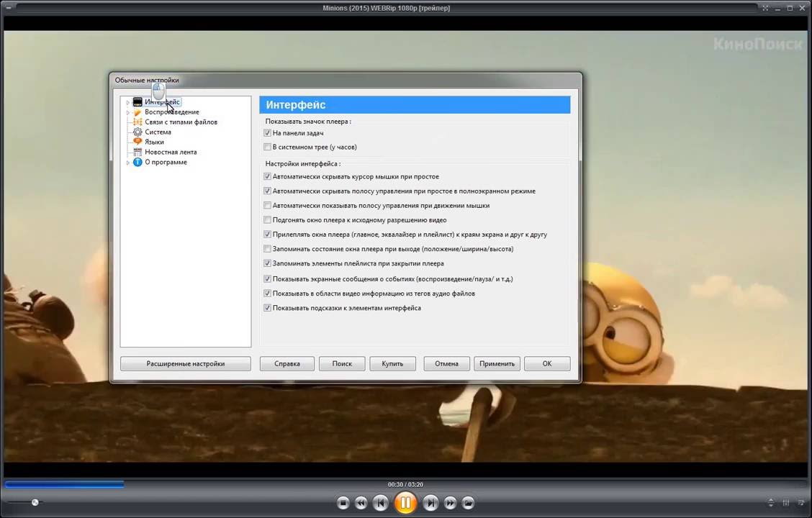Click the Система gear icon

[x=137, y=132]
